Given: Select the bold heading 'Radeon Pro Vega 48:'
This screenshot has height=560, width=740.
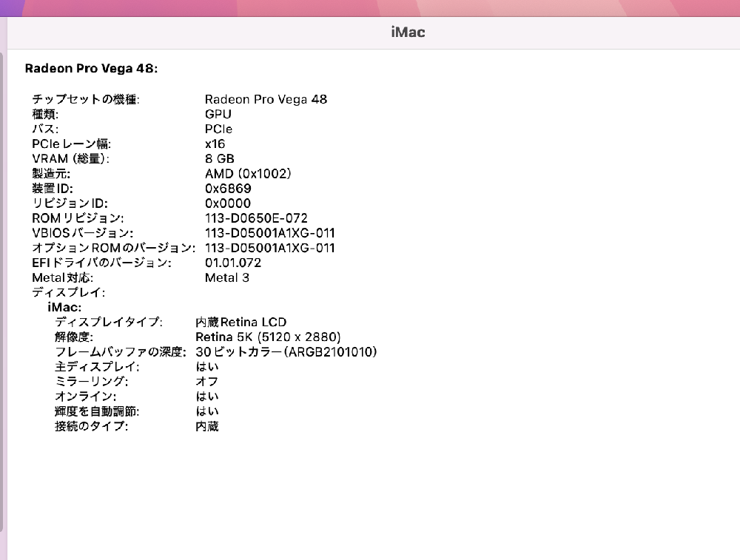Looking at the screenshot, I should tap(91, 68).
